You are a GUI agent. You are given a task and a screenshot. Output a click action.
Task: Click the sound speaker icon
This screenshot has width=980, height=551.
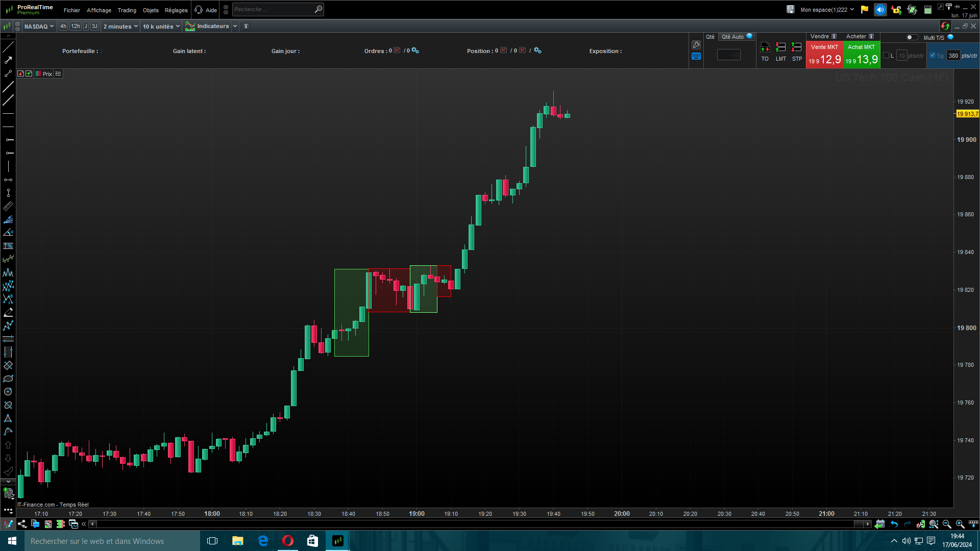[880, 10]
